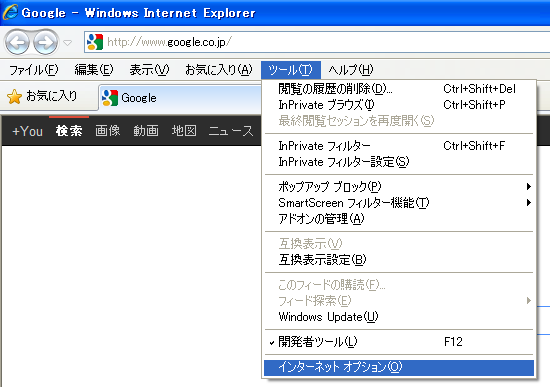
Task: Choose InPrivate フィルター設定(S) menu item
Action: point(399,162)
